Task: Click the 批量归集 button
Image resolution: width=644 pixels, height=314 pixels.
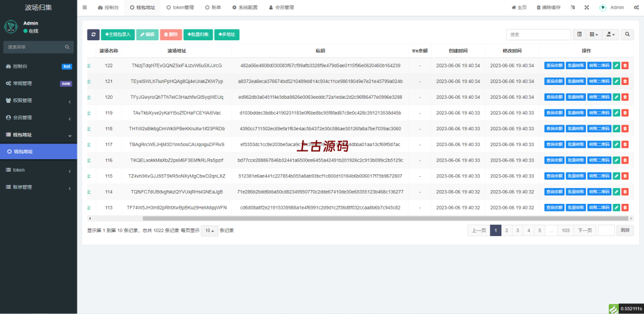Action: 198,35
